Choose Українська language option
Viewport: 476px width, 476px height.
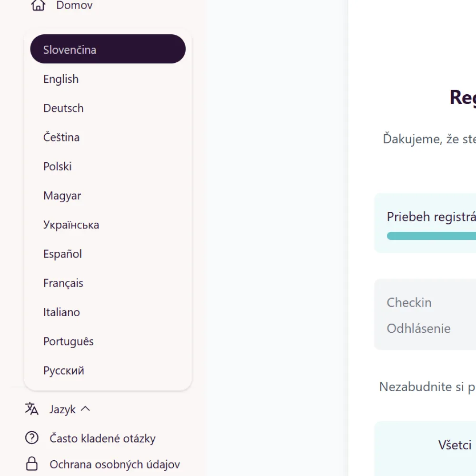[x=108, y=225]
